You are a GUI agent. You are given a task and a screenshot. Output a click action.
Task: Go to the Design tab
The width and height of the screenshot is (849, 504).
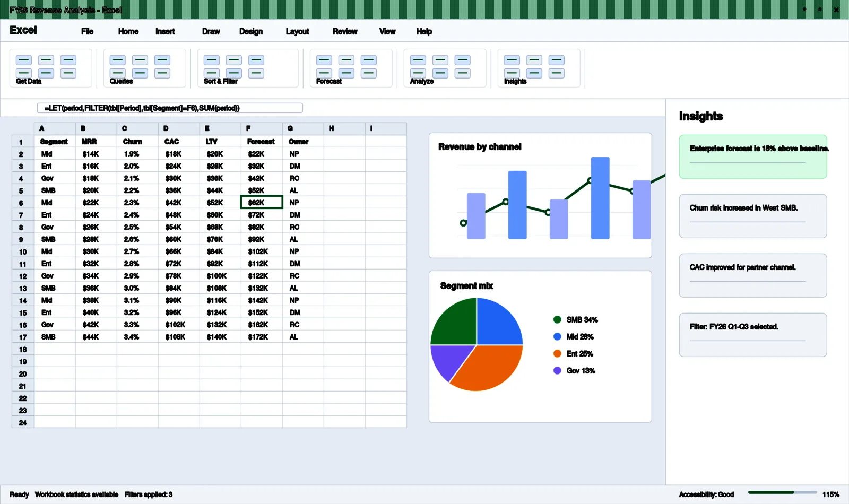coord(250,31)
